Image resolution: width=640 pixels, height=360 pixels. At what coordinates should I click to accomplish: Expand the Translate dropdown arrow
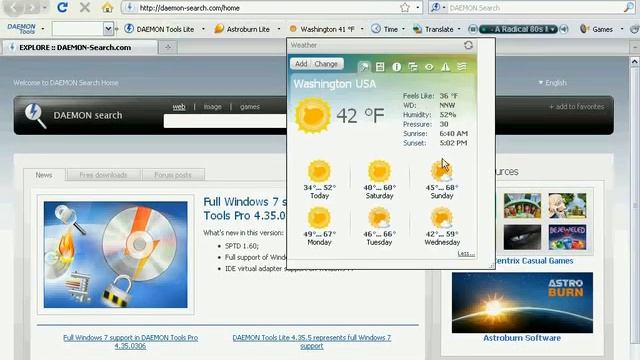click(459, 29)
